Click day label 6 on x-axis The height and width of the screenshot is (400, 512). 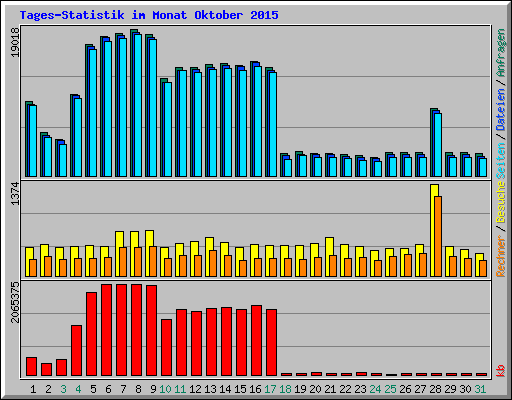(108, 389)
